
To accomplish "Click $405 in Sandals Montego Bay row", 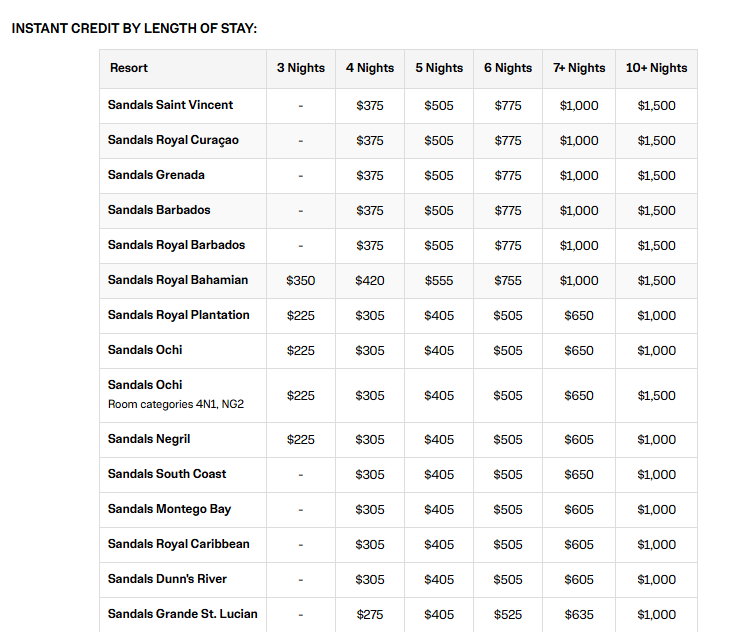I will coord(439,510).
